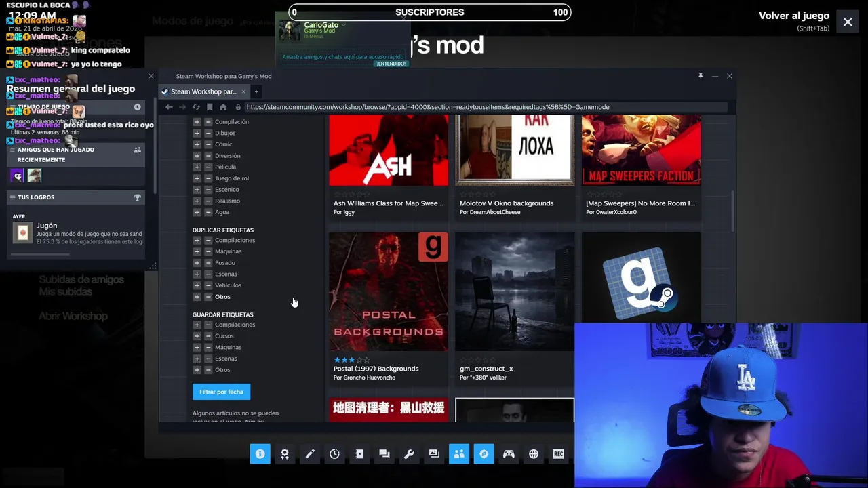
Task: Go back in the overlay browser
Action: point(169,107)
